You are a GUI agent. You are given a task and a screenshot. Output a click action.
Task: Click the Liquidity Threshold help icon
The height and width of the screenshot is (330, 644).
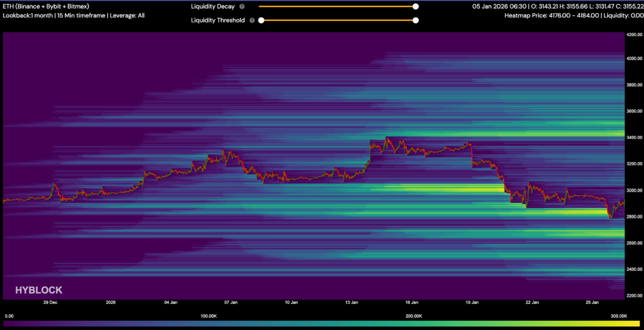pos(252,20)
